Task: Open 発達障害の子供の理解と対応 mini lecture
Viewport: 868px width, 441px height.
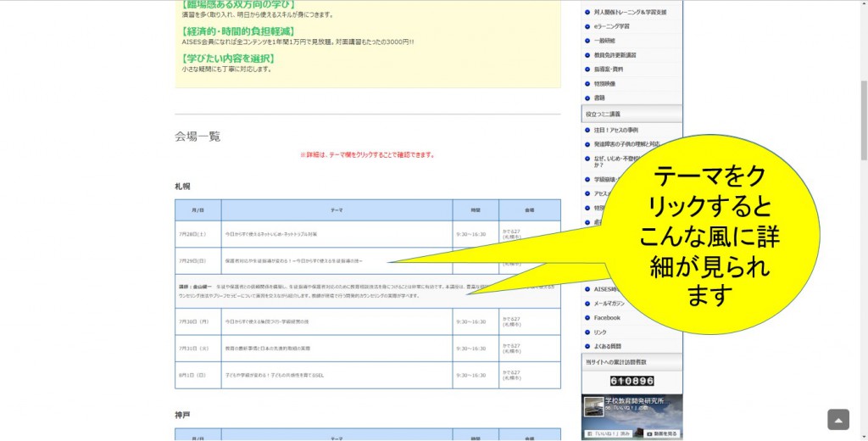Action: 626,144
